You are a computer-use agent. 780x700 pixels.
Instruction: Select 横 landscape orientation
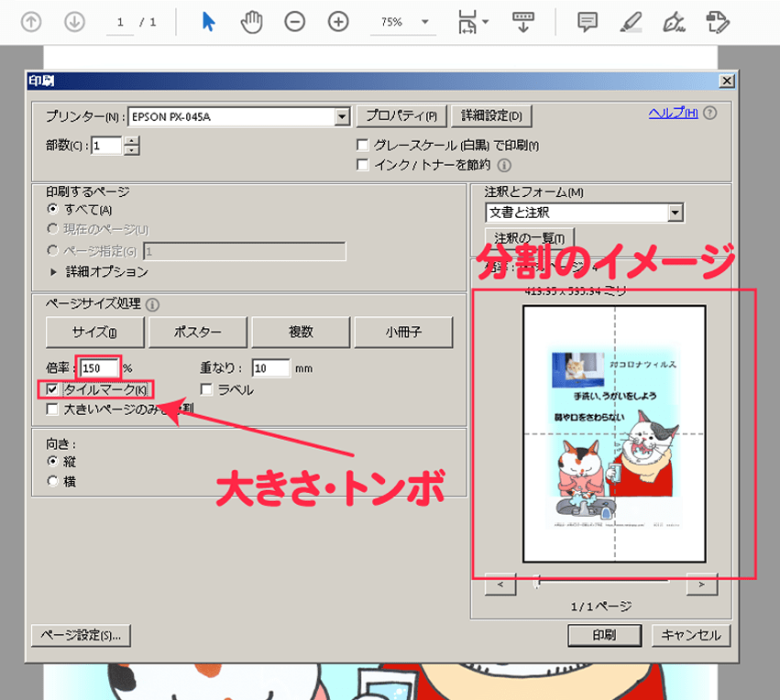pos(52,481)
